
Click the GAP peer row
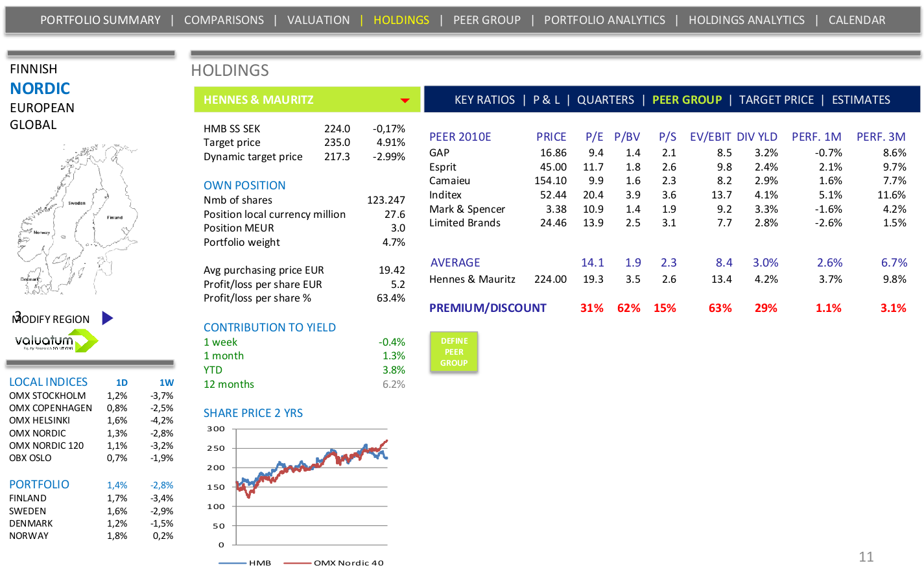pos(668,152)
